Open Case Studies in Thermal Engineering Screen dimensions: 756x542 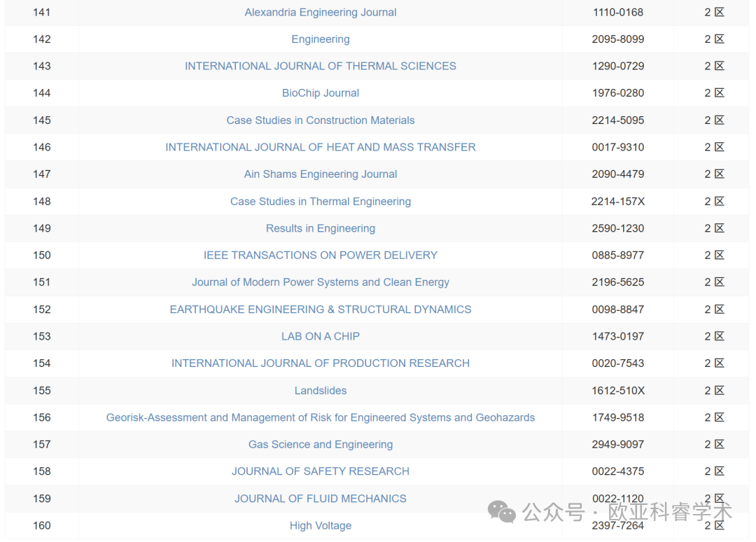click(320, 201)
